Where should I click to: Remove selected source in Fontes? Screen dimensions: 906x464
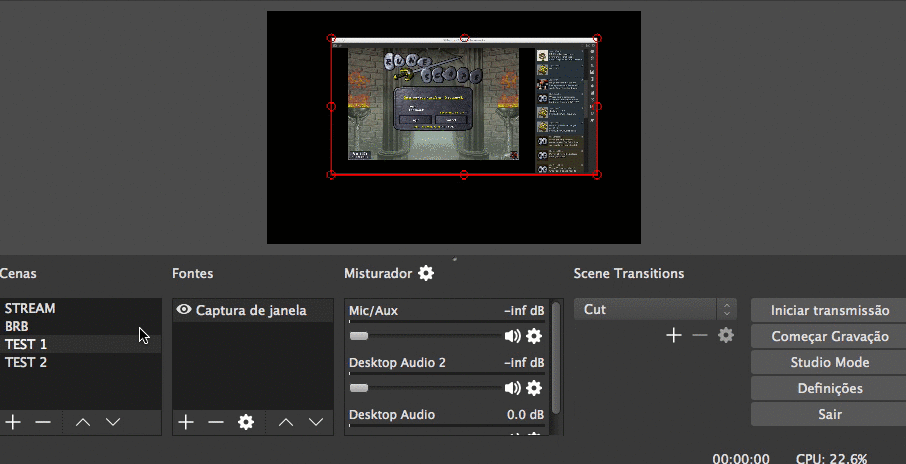(x=216, y=422)
